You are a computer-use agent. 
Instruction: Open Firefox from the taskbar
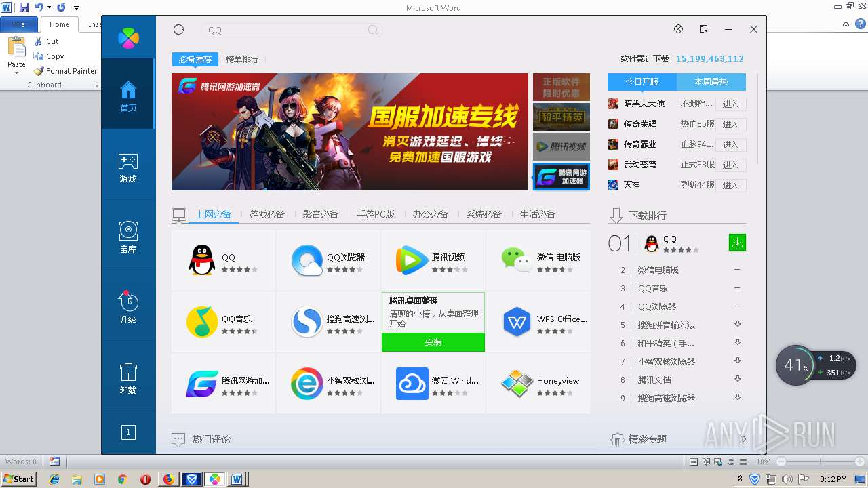(x=168, y=479)
